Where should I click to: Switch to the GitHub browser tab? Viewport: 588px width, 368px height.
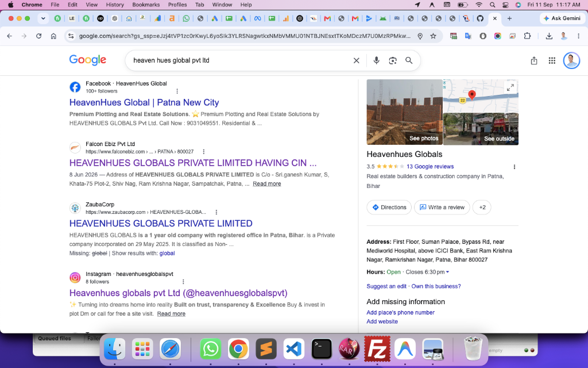coord(480,18)
